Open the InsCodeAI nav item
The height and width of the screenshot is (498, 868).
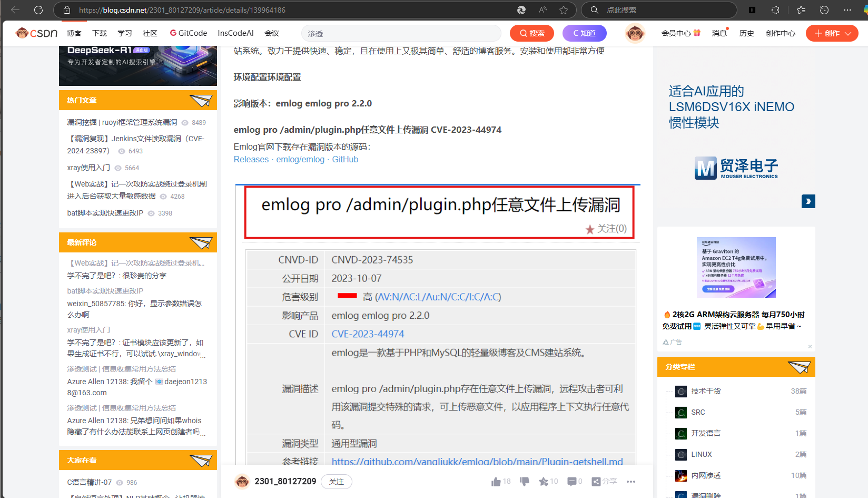[x=235, y=33]
